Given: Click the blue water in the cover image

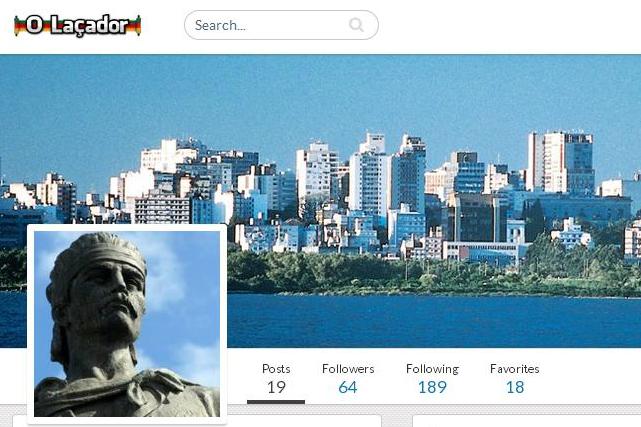Looking at the screenshot, I should [x=433, y=321].
